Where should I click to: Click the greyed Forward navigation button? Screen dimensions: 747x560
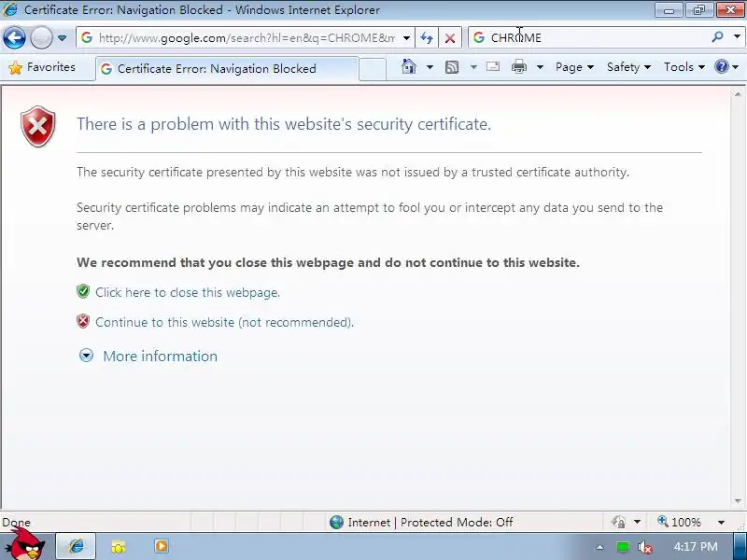click(x=41, y=37)
